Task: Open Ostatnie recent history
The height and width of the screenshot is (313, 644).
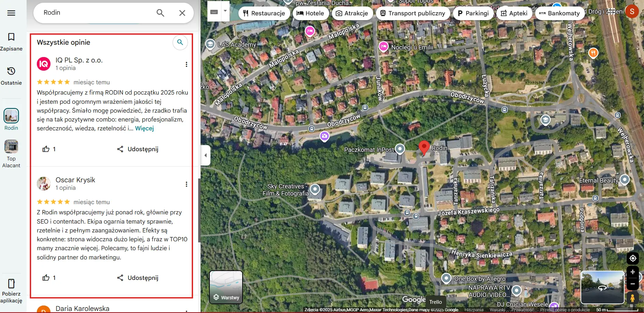Action: [x=11, y=76]
